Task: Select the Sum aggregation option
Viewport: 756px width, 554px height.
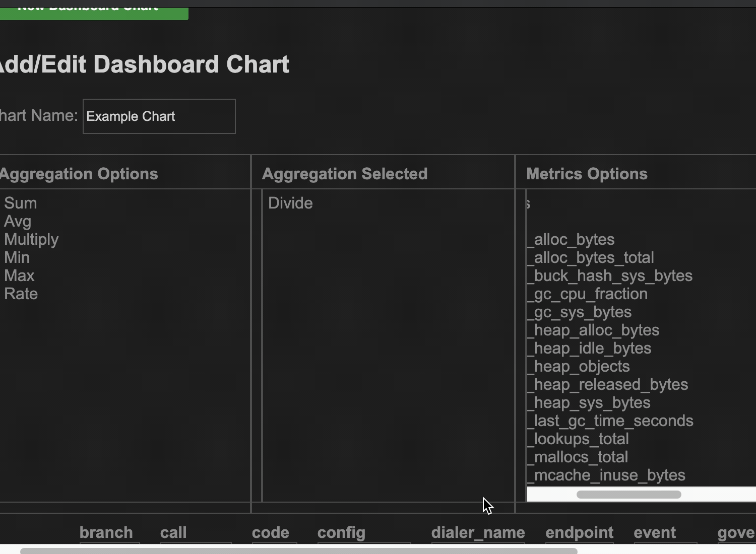Action: click(21, 203)
